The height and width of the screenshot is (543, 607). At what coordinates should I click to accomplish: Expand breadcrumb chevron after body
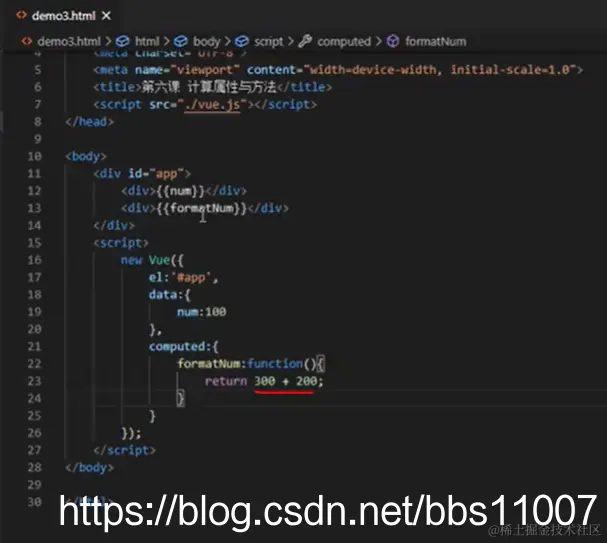(227, 41)
